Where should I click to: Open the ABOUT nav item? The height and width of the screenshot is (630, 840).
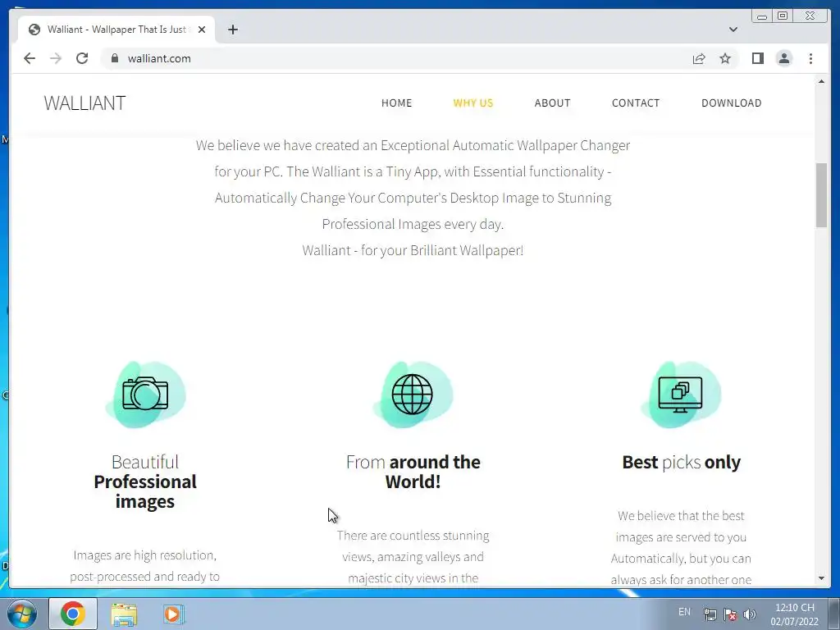click(552, 103)
